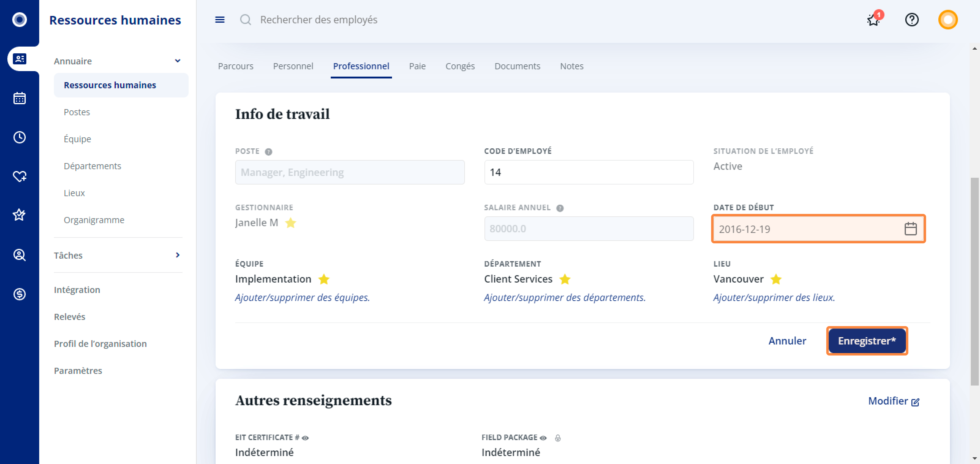Toggle EIT Certificate visibility eye icon
The height and width of the screenshot is (464, 980).
pyautogui.click(x=305, y=438)
